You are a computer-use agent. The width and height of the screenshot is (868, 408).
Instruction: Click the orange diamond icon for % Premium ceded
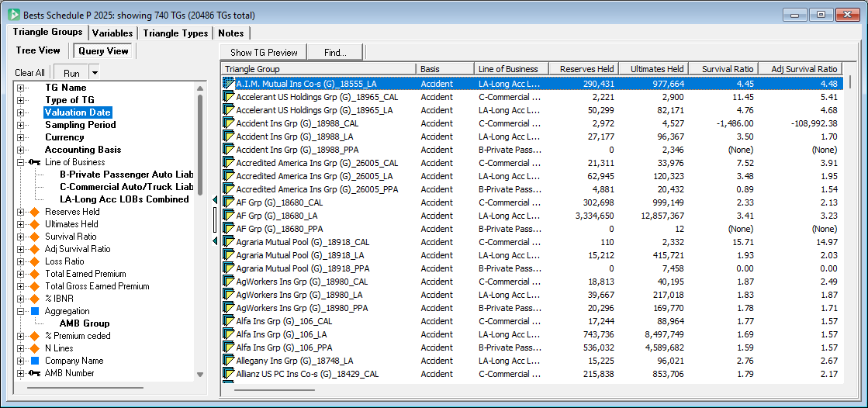click(x=35, y=336)
